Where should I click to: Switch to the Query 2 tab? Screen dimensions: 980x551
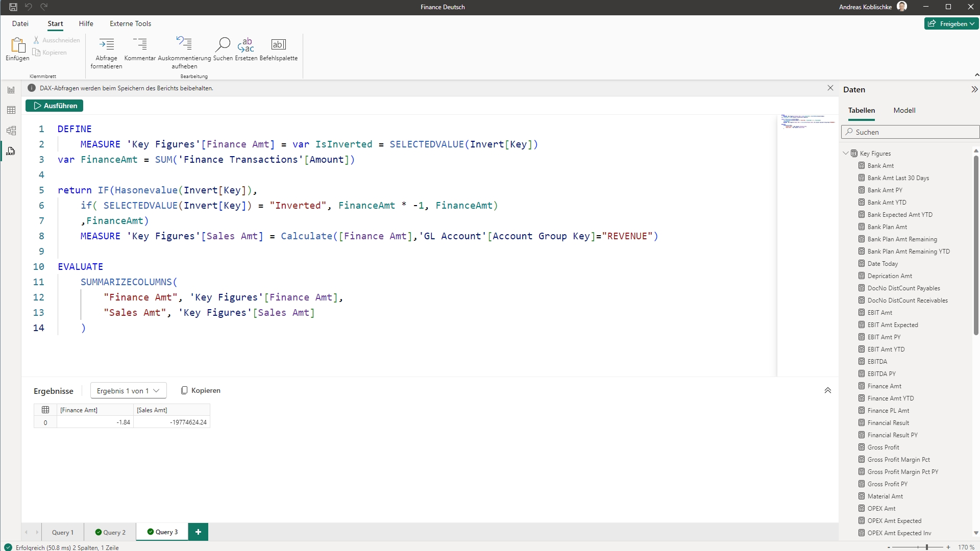coord(110,532)
